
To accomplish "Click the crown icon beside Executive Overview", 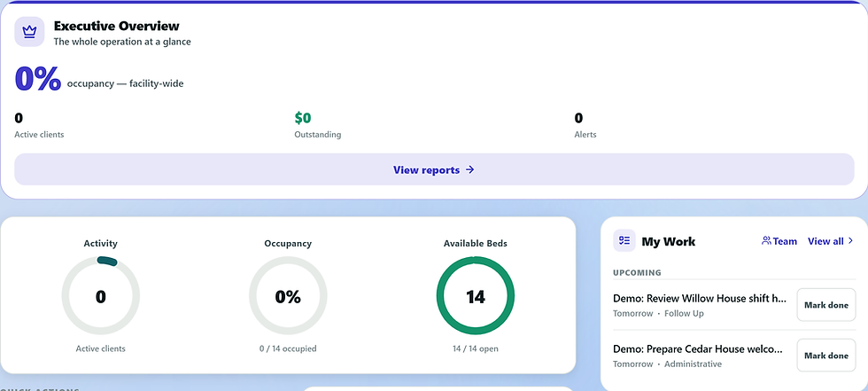I will point(29,32).
